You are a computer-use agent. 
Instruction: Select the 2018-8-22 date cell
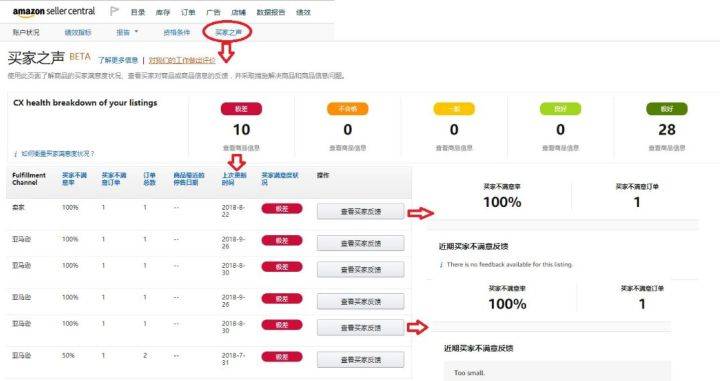point(233,211)
